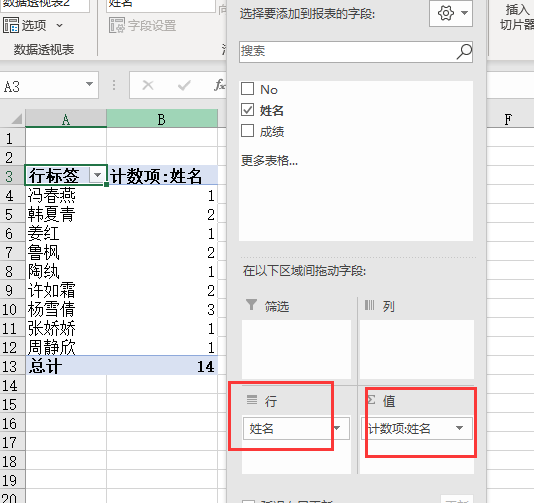
Task: Select the cell 张娇娇
Action: point(66,329)
